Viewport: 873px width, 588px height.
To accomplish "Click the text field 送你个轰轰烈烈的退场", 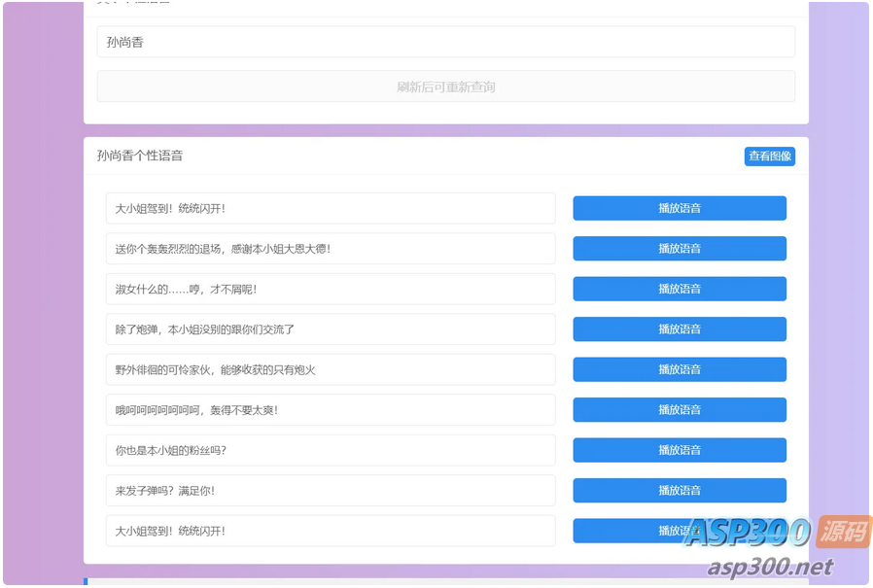I will (x=330, y=249).
